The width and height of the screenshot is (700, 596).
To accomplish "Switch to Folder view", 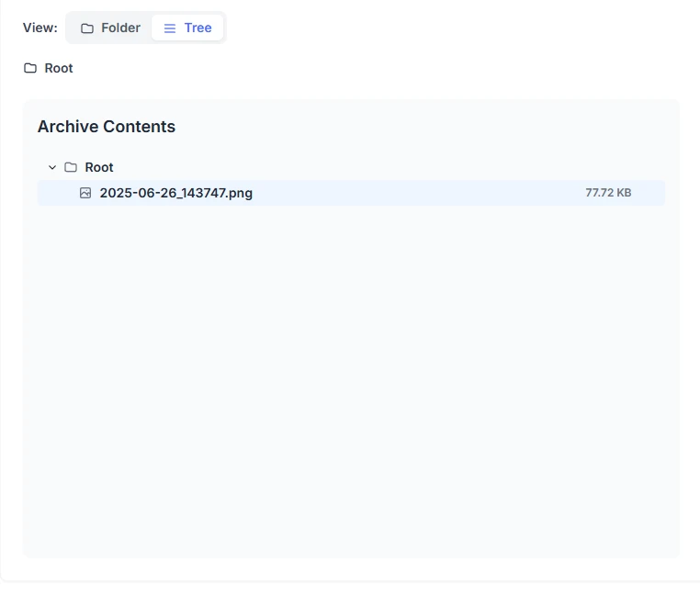I will click(110, 28).
